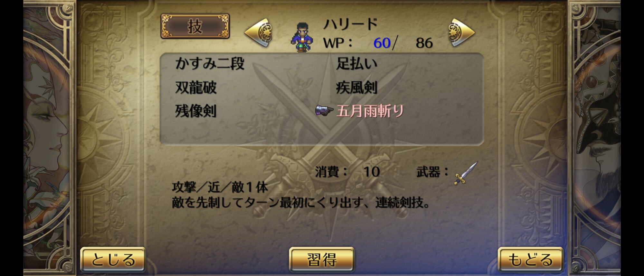Tap the sword weapon icon
This screenshot has width=644, height=276.
(466, 173)
